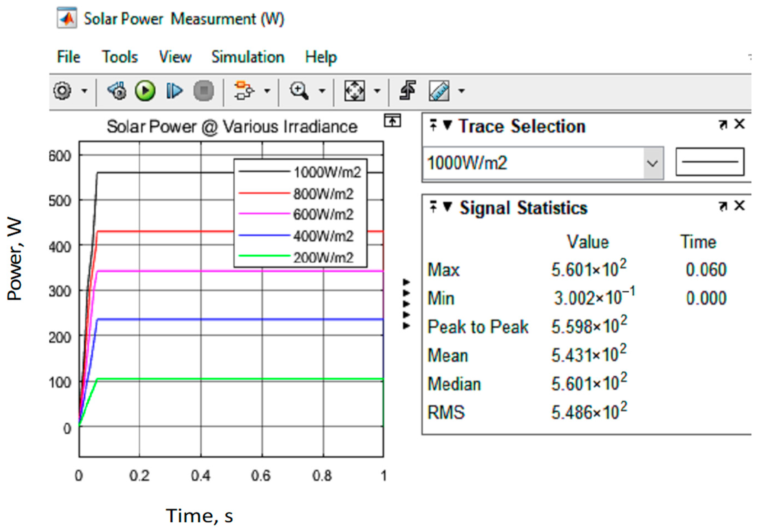761x532 pixels.
Task: Open the configuration properties gear icon
Action: click(x=62, y=90)
